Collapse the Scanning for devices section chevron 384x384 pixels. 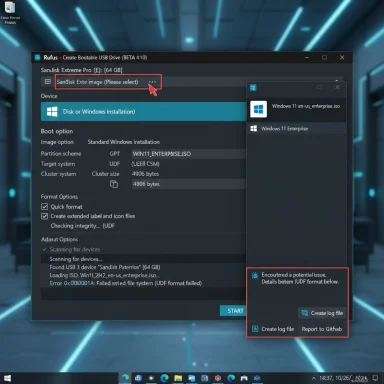click(44, 249)
